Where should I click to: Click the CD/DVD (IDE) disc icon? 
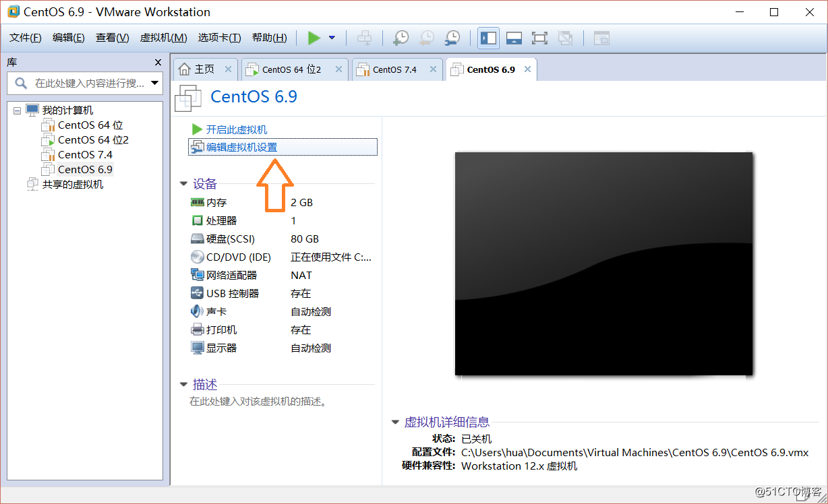[x=197, y=257]
